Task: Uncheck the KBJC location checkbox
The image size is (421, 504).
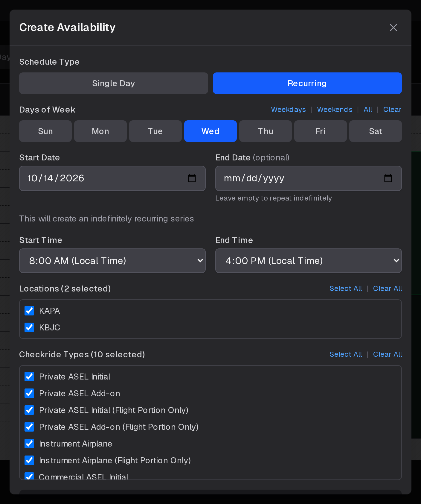Action: [x=29, y=327]
